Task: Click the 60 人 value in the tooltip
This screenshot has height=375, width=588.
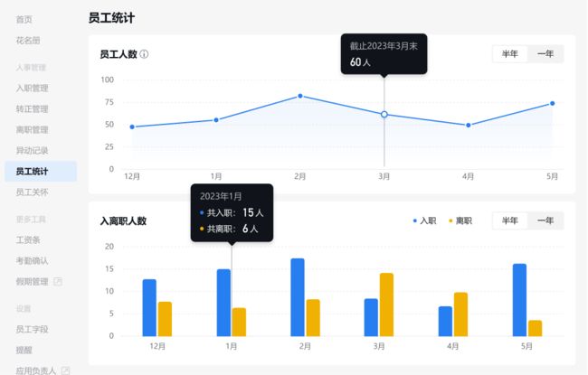Action: pyautogui.click(x=360, y=62)
